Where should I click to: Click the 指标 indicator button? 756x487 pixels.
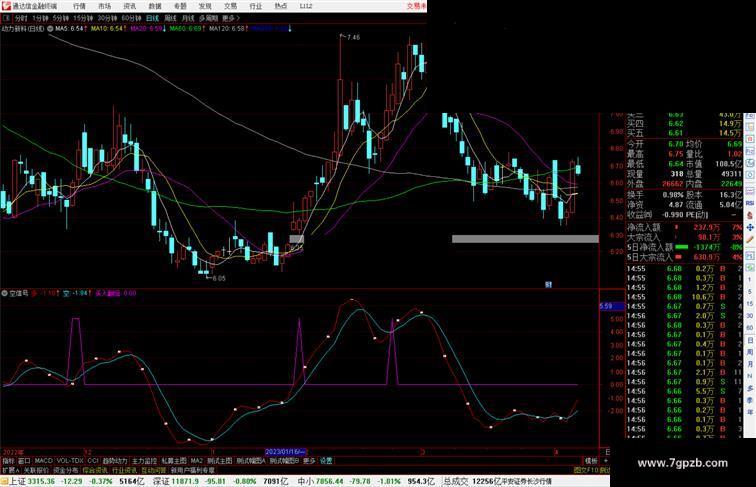(8, 461)
